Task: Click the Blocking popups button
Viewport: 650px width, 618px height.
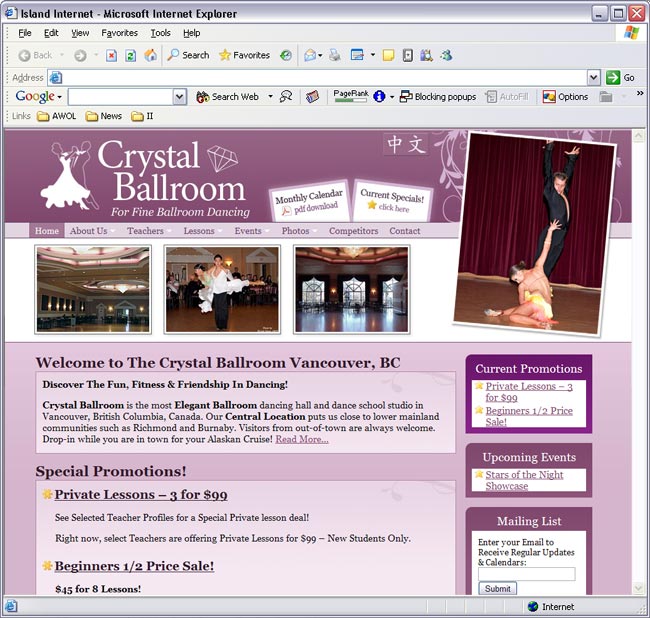Action: (x=438, y=97)
